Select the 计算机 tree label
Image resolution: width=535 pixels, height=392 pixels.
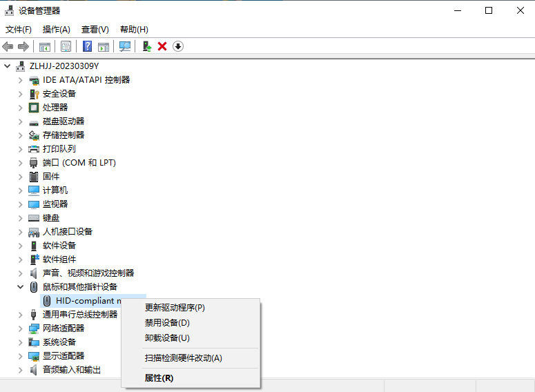55,190
